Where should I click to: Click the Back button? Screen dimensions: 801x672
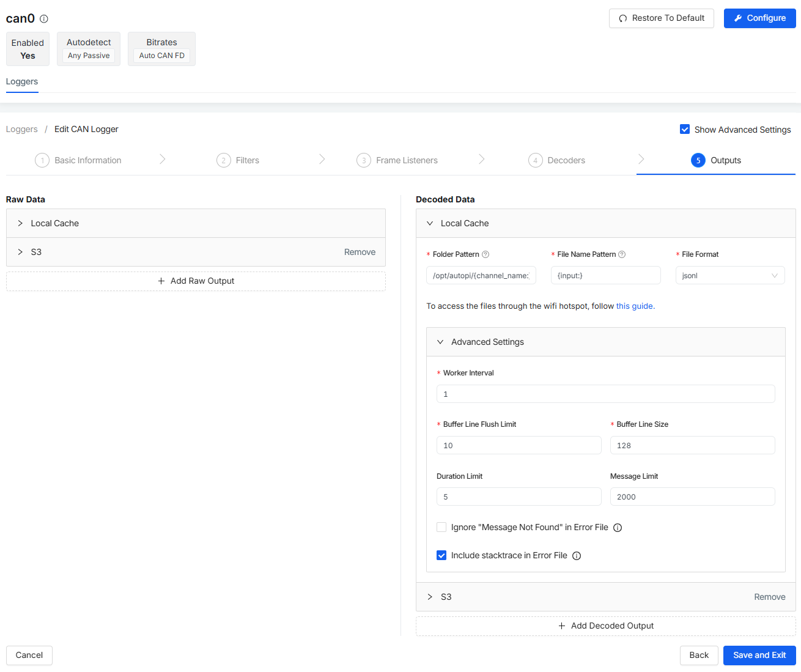(x=699, y=655)
